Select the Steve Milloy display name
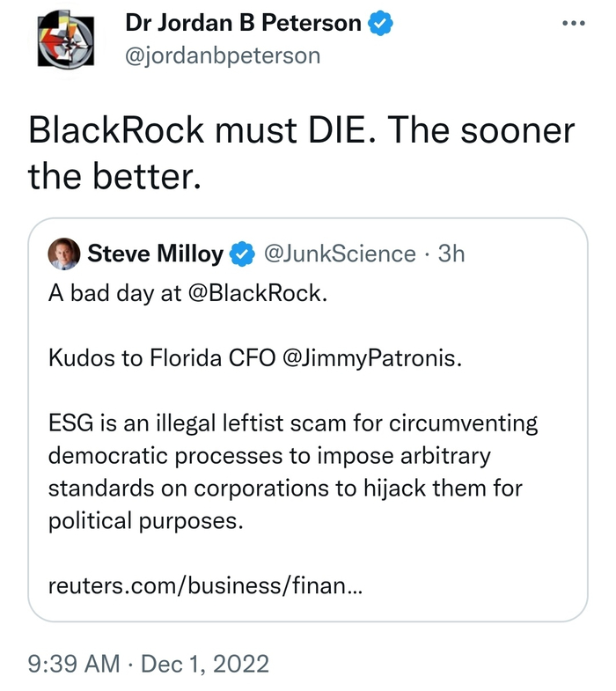Viewport: 616px width, 691px height. (x=155, y=254)
